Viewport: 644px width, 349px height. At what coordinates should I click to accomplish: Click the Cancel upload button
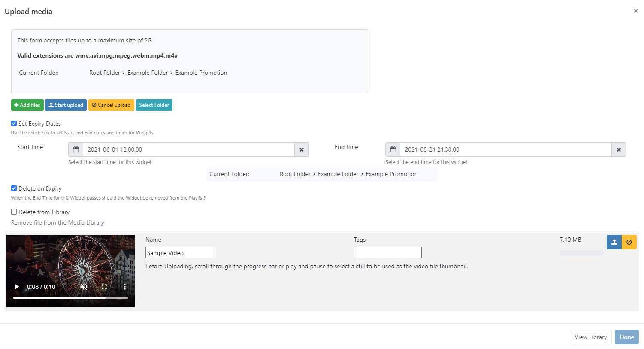[x=111, y=105]
